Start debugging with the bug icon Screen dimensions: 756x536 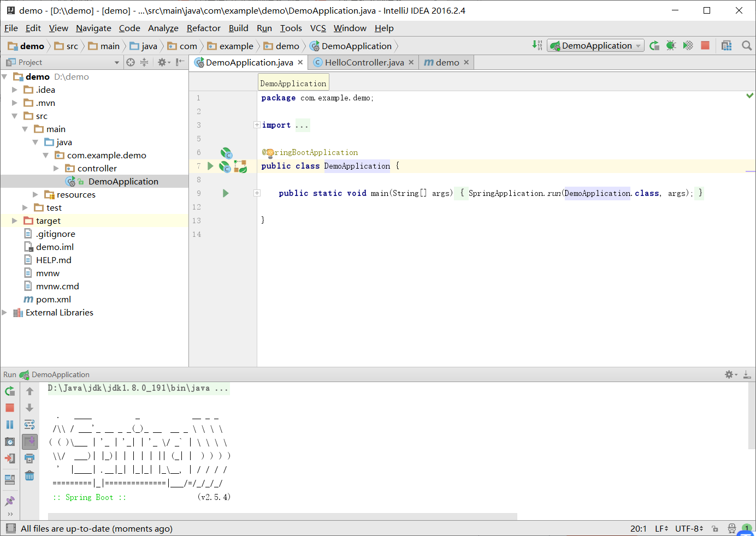click(x=671, y=45)
